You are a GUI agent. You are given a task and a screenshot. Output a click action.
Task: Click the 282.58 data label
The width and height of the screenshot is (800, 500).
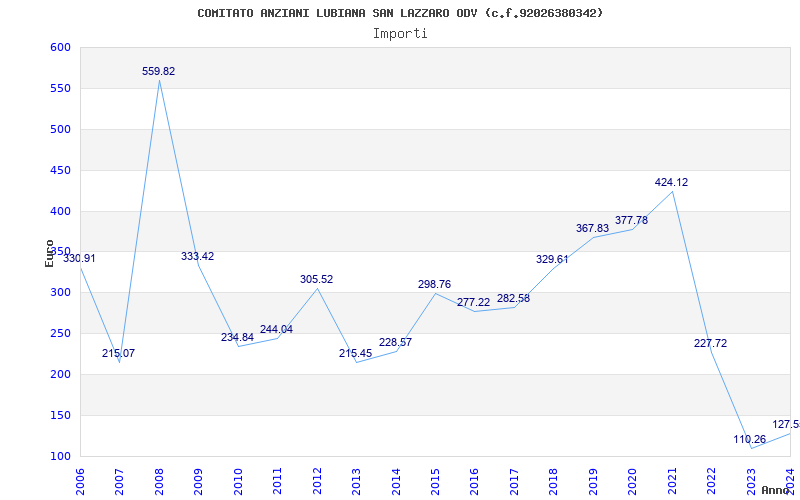click(513, 298)
